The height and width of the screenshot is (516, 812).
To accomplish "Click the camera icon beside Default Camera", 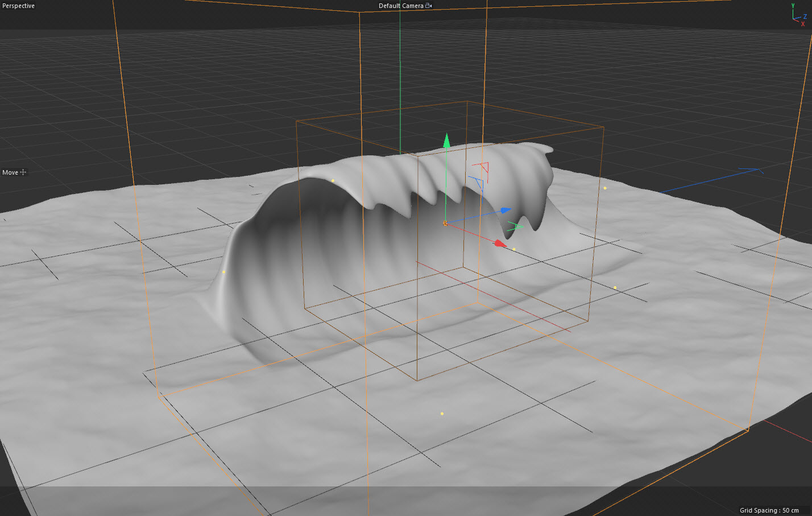I will coord(429,6).
